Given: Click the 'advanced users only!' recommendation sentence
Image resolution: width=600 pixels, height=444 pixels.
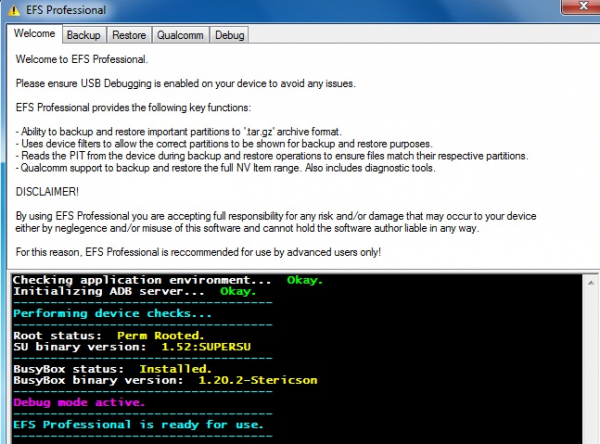Looking at the screenshot, I should [x=198, y=252].
